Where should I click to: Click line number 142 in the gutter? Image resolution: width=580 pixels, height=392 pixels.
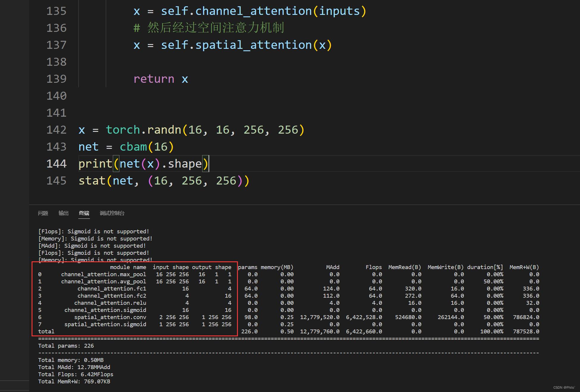(x=56, y=130)
